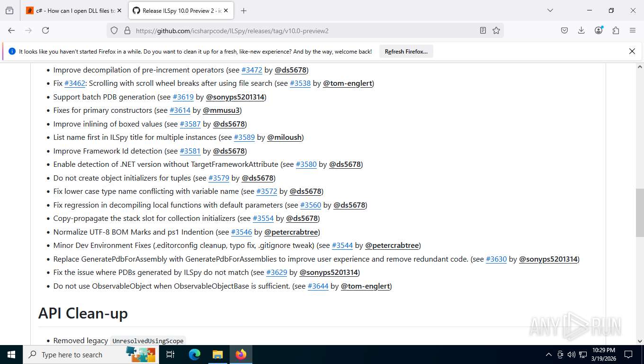Open Firefox application hamburger menu
The width and height of the screenshot is (644, 364).
(633, 30)
